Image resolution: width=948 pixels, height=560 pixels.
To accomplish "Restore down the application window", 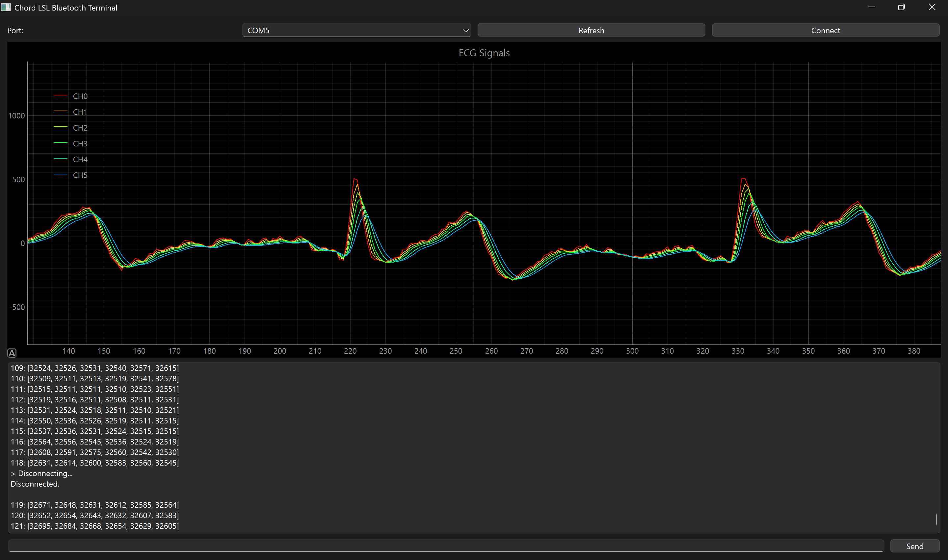I will point(902,7).
